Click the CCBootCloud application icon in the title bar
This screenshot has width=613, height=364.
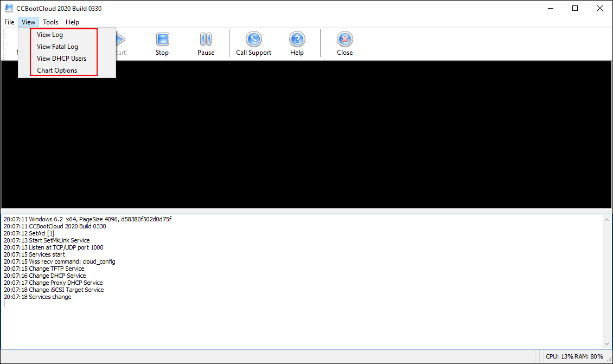[8, 8]
